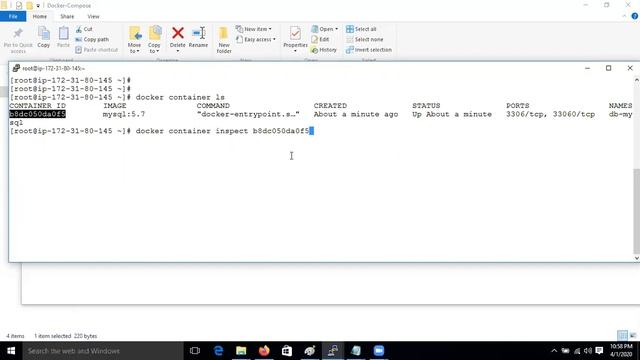640x360 pixels.
Task: Click the red Delete icon
Action: tap(178, 33)
